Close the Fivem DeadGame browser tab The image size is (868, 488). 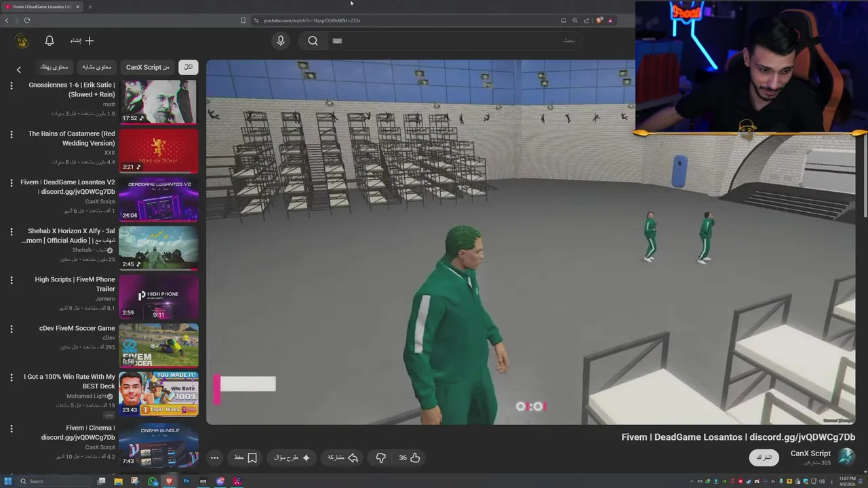[x=77, y=7]
